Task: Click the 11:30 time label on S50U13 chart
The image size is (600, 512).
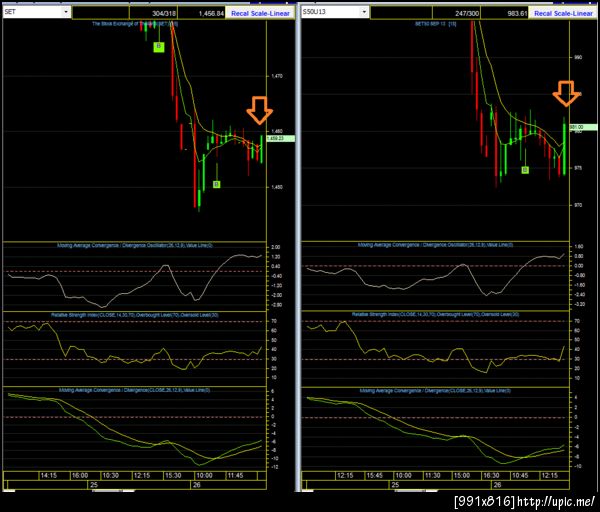Action: [432, 476]
